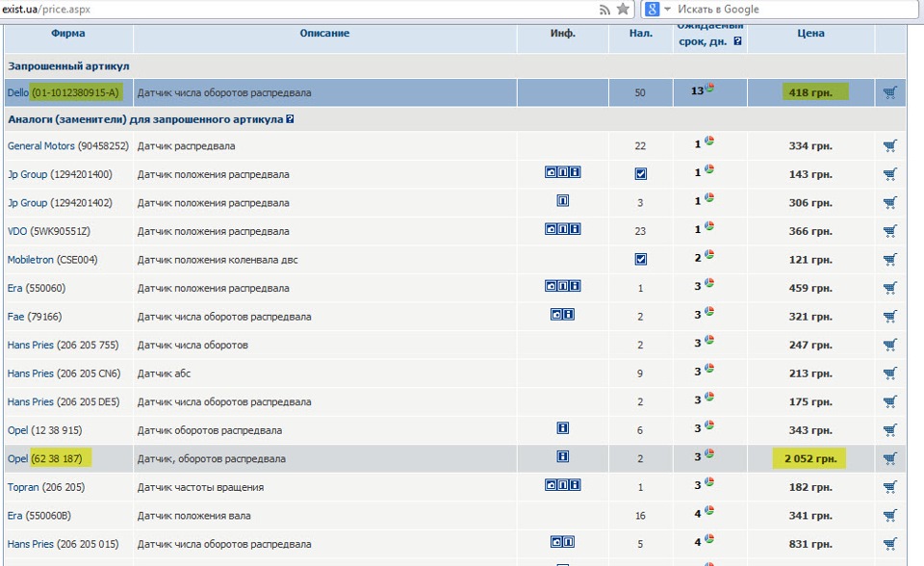Open VDO (5WK90551Z) link
The width and height of the screenshot is (924, 566).
(x=48, y=231)
